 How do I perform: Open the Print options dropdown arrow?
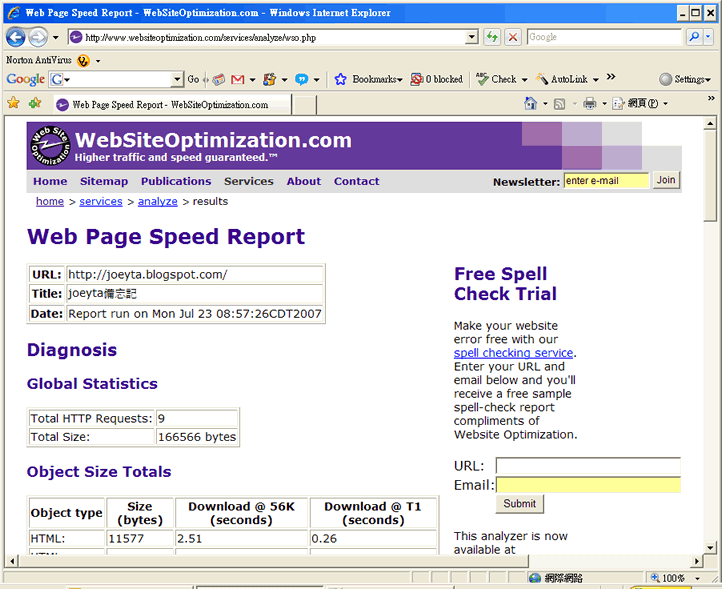(x=604, y=104)
